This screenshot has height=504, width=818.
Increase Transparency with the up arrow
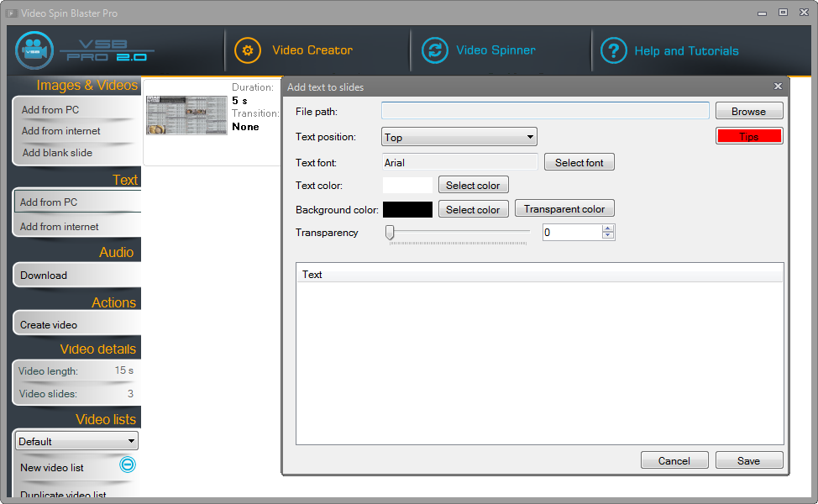coord(608,228)
